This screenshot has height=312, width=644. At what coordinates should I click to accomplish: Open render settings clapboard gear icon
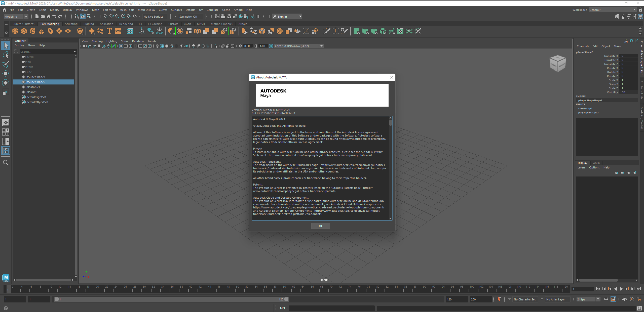coord(235,16)
